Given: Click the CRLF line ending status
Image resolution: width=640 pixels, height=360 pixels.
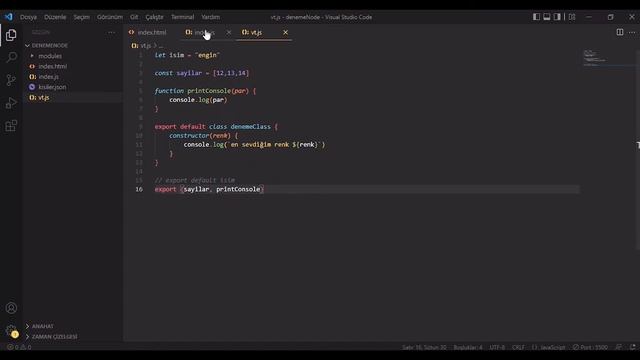Looking at the screenshot, I should tap(518, 347).
